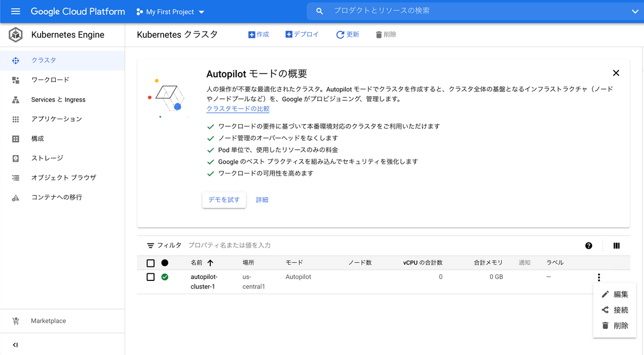Image resolution: width=644 pixels, height=355 pixels.
Task: Click the green status check for autopilot-cluster-1
Action: (165, 277)
